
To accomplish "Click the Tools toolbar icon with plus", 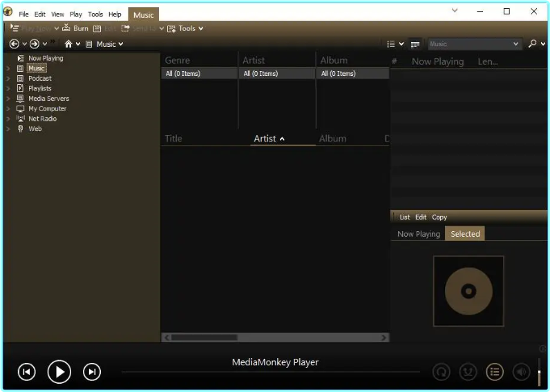I will tap(171, 29).
